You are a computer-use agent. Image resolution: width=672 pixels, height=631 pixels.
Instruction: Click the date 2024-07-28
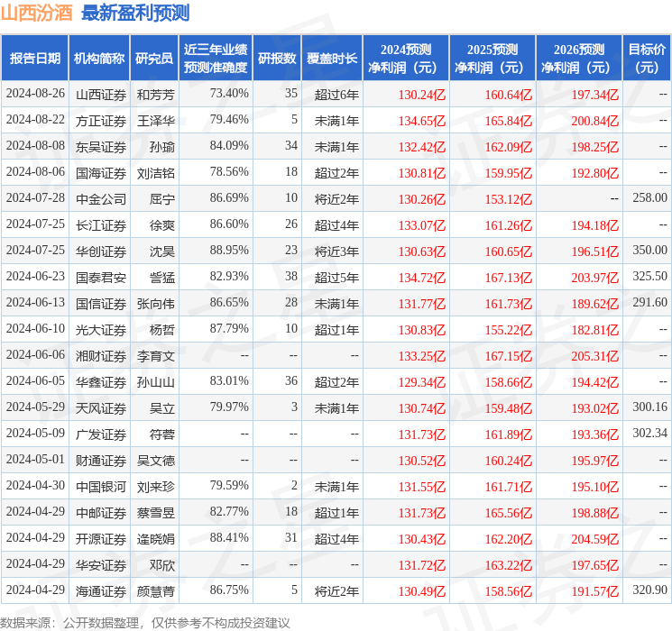[x=35, y=197]
